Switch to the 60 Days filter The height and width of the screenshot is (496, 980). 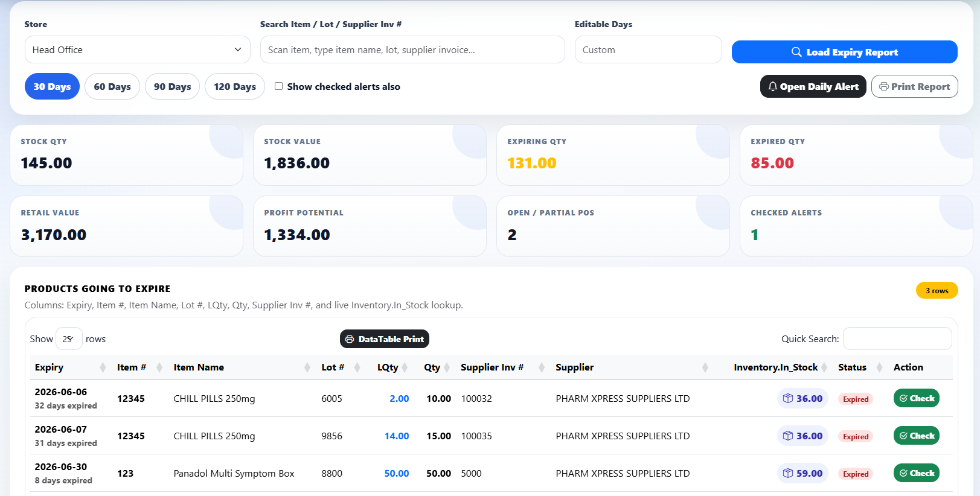(x=112, y=86)
